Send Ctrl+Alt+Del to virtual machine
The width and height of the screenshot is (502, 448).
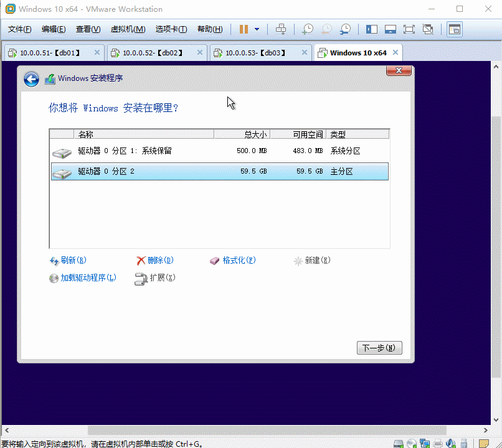coord(281,29)
